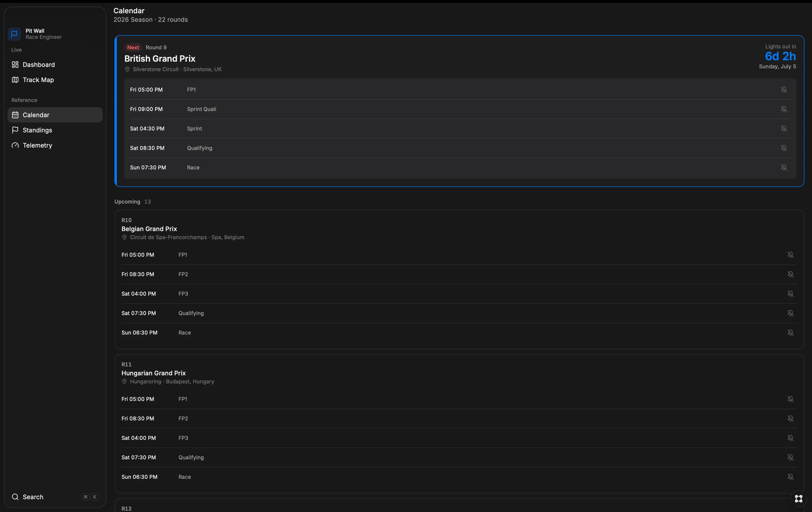Click the Hungaroring location pin icon
The height and width of the screenshot is (512, 812).
tap(124, 382)
